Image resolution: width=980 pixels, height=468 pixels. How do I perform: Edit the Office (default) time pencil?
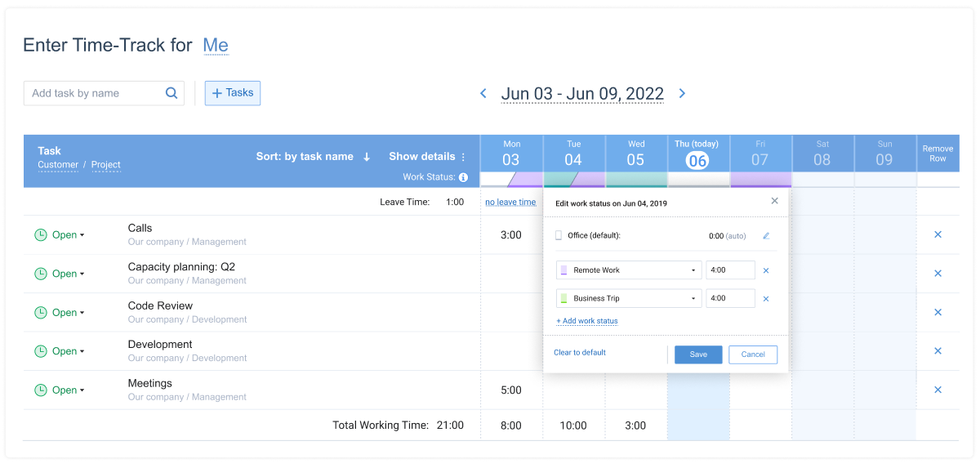766,236
